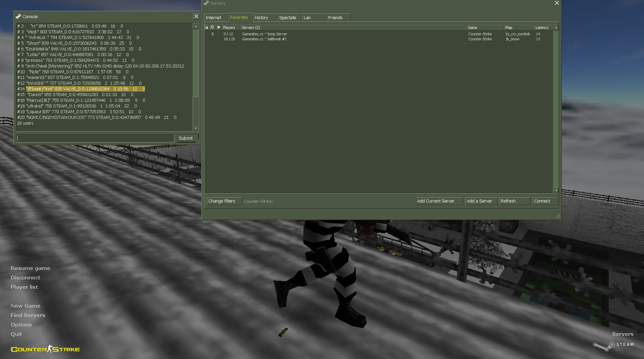Click console line for player "Marcus[JB]"
This screenshot has height=359, width=644.
point(81,100)
